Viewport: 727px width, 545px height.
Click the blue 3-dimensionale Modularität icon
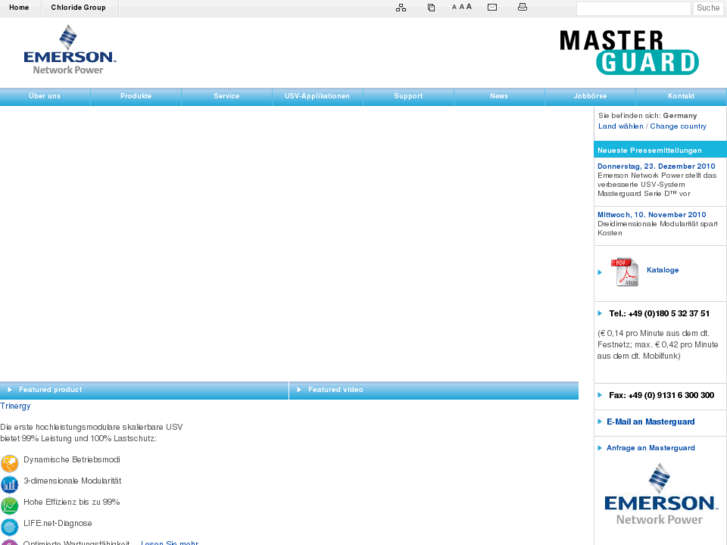point(9,484)
